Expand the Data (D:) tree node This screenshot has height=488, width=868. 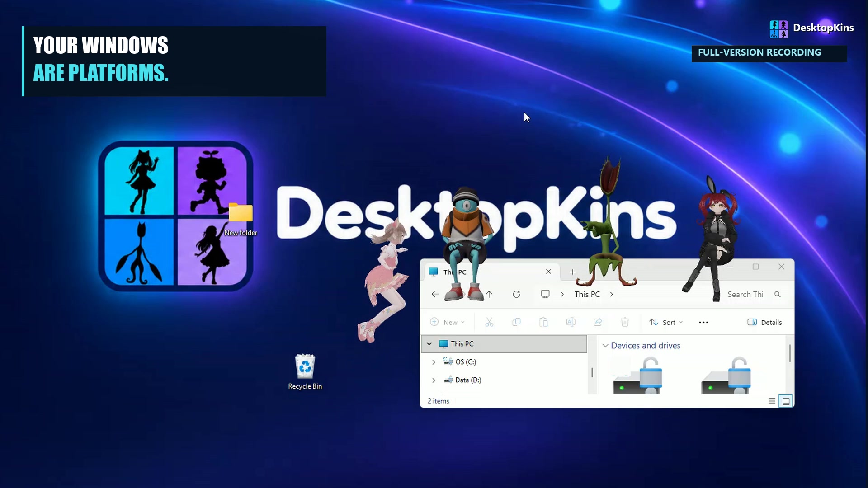click(x=434, y=380)
